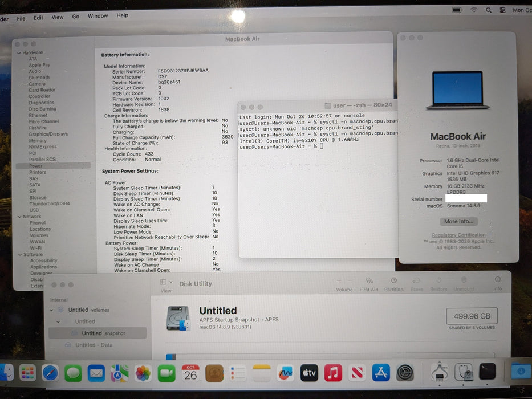Open Apple TV app in dock
Image resolution: width=532 pixels, height=399 pixels.
click(309, 373)
